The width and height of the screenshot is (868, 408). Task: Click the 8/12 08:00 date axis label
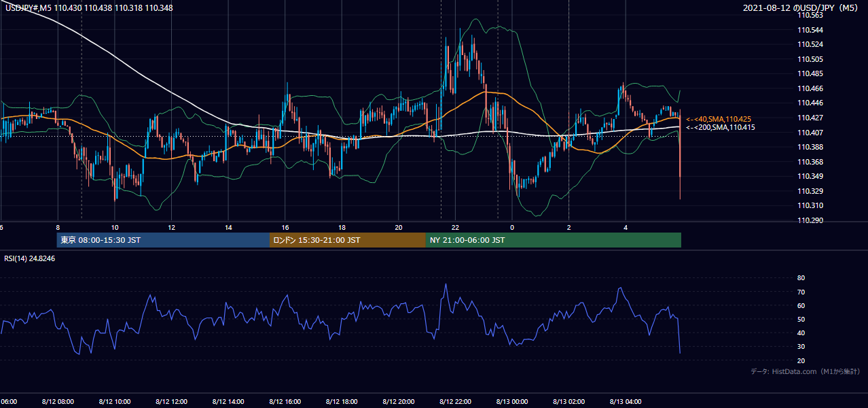click(58, 402)
